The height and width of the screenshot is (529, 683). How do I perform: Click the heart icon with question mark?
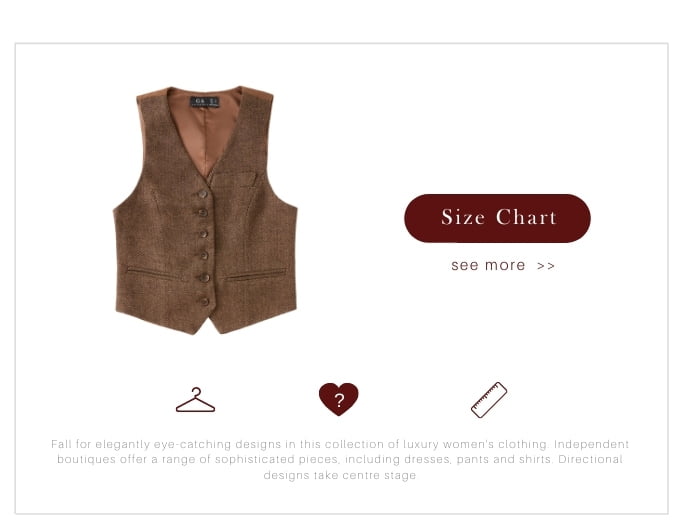338,399
